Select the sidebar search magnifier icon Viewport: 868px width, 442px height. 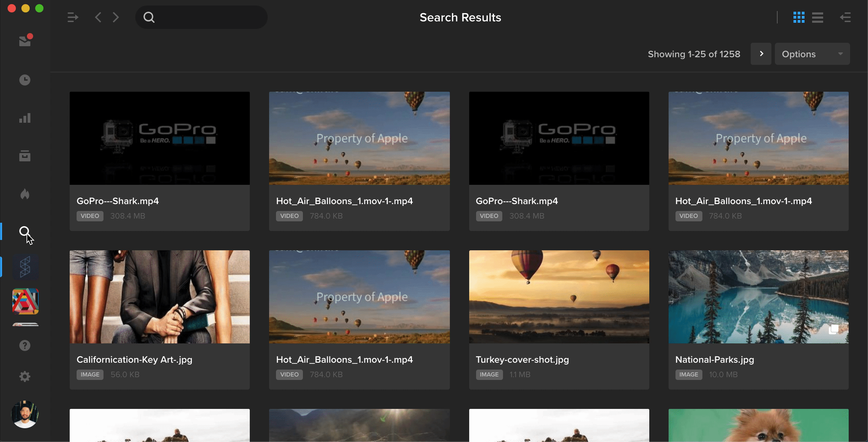coord(24,232)
